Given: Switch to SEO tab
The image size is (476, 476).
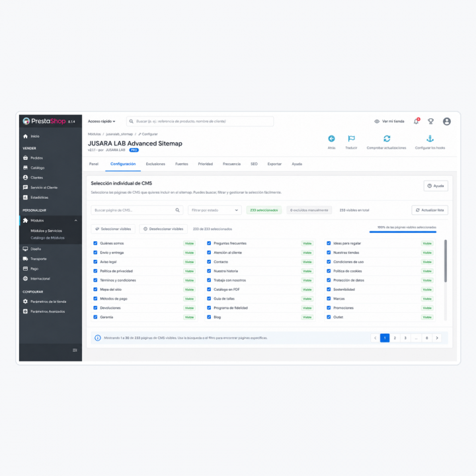Looking at the screenshot, I should (x=254, y=164).
